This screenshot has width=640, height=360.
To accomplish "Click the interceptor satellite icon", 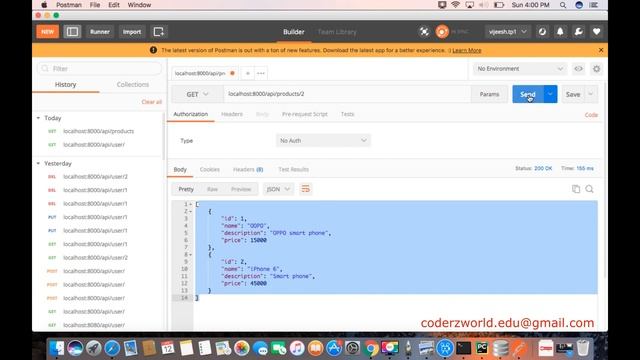I will point(424,31).
